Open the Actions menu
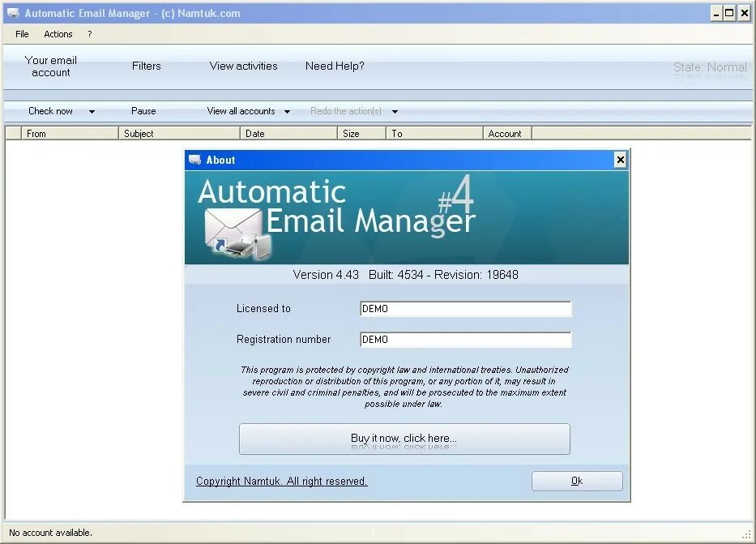This screenshot has height=544, width=756. [58, 34]
